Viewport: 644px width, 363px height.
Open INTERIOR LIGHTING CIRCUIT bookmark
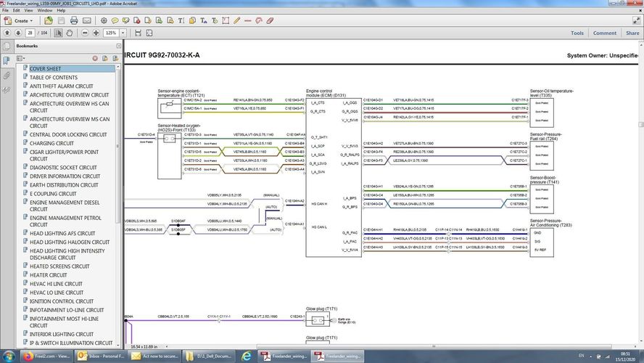pyautogui.click(x=62, y=334)
